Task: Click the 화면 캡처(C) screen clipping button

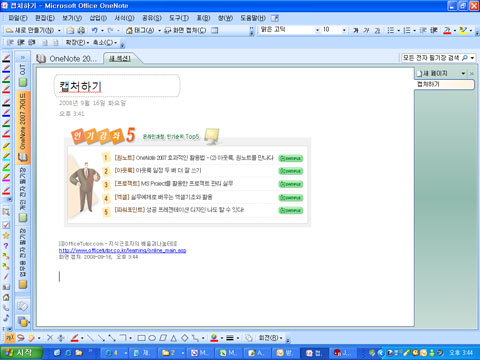Action: coord(186,31)
